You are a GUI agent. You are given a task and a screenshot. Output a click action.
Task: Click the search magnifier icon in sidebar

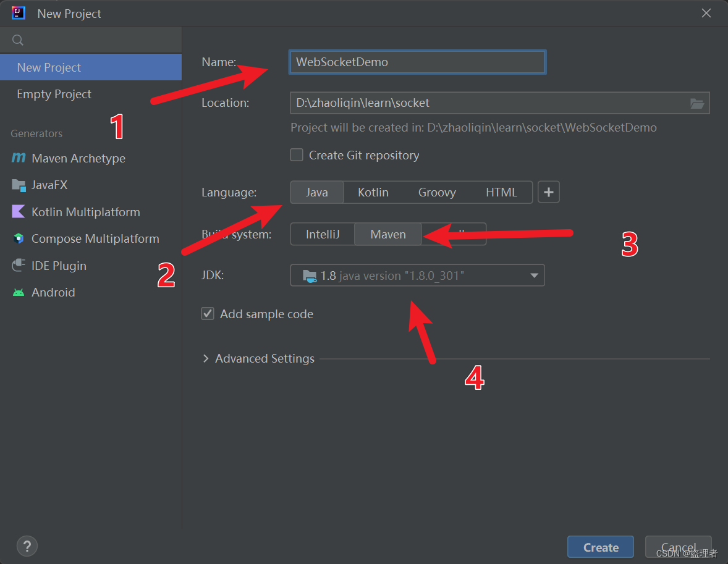pyautogui.click(x=18, y=40)
